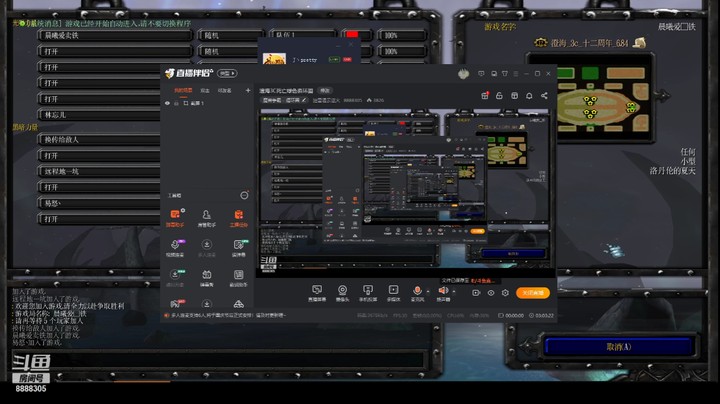Open the feedback message icon in title bar
Viewport: 720px width, 404px height.
[x=481, y=73]
